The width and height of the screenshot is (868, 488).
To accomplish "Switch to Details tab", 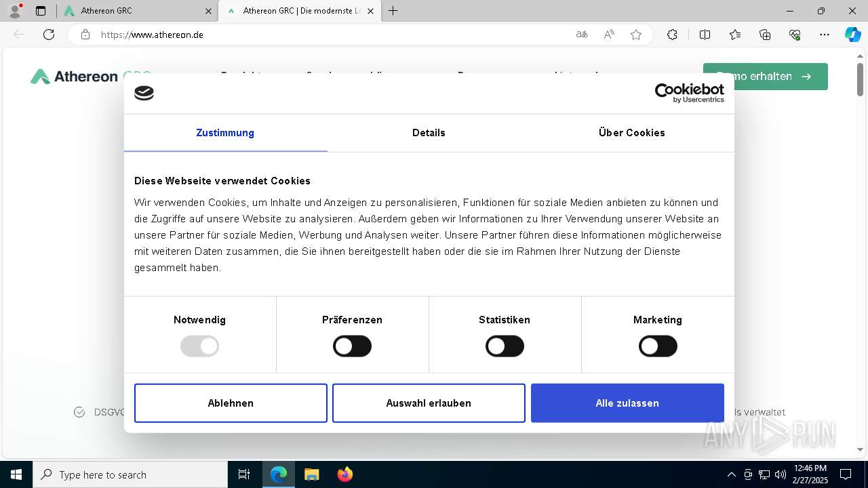I will pyautogui.click(x=429, y=133).
